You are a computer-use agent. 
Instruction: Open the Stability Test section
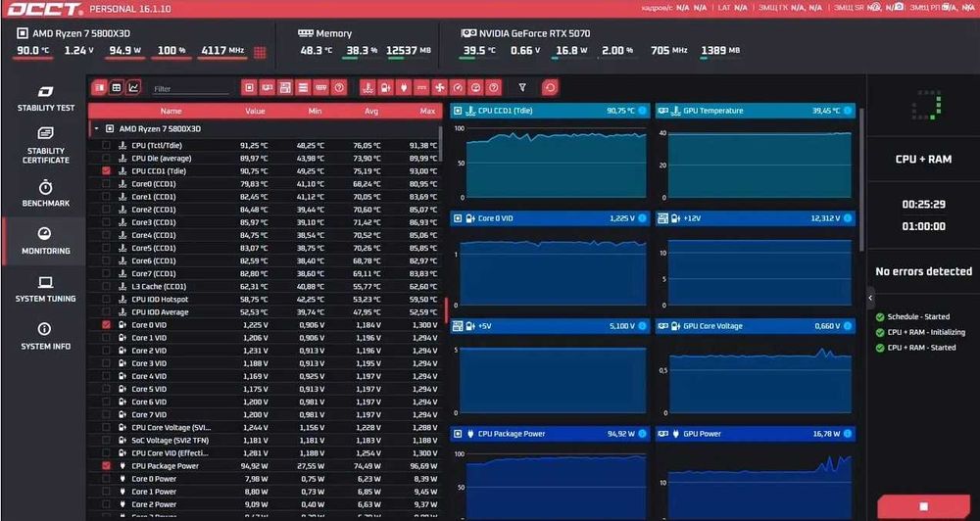(x=46, y=99)
